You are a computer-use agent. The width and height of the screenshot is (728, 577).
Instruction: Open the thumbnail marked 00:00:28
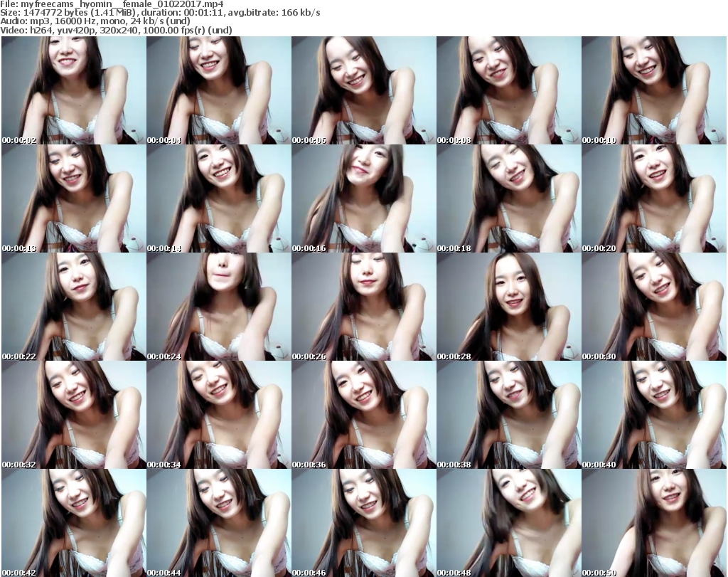point(508,307)
